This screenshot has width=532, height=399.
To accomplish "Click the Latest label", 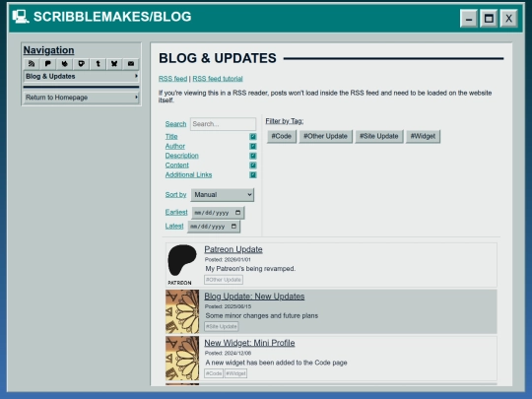I will tap(174, 226).
